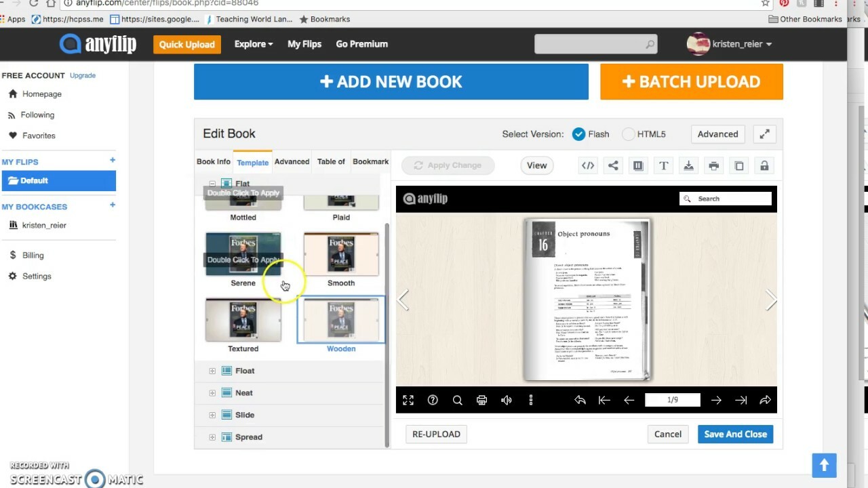868x488 pixels.
Task: Click the Save And Close button
Action: [735, 434]
